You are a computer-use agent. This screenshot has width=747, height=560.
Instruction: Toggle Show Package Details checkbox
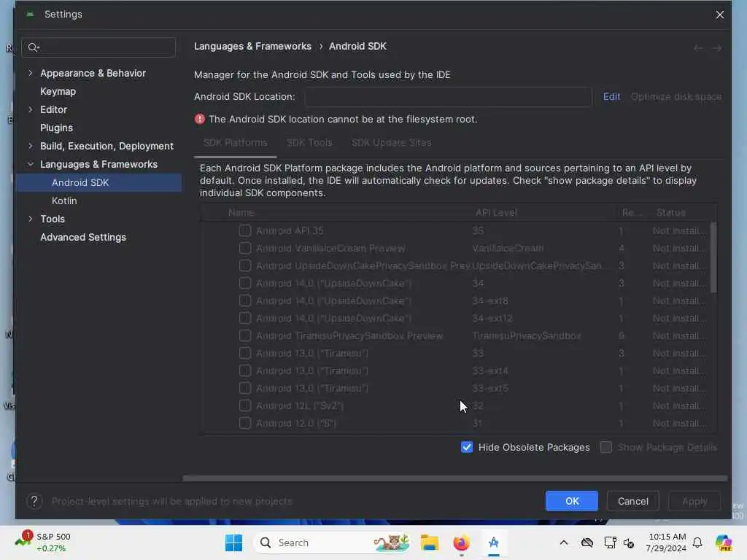(606, 447)
